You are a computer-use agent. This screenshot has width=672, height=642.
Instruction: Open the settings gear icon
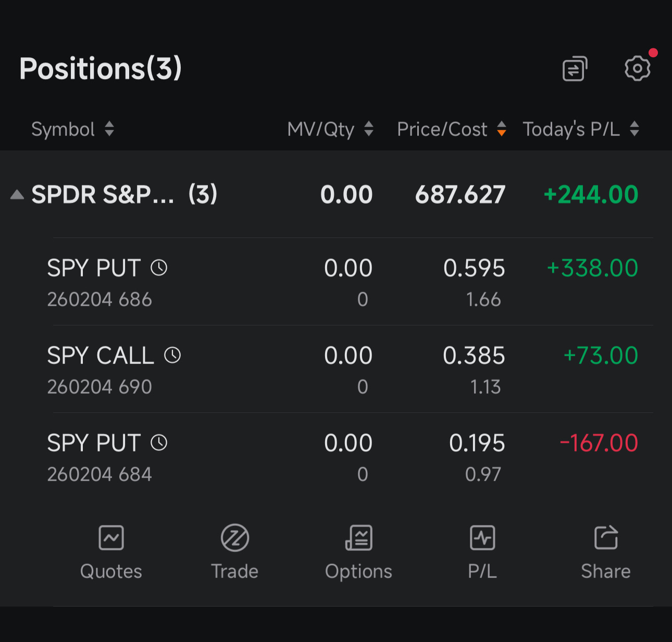pyautogui.click(x=638, y=68)
